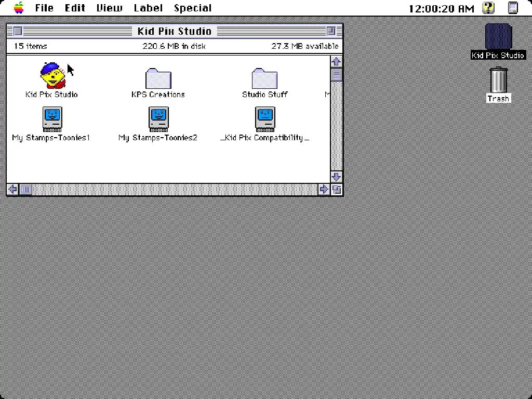This screenshot has height=399, width=532.
Task: Click the Kid Pix Studio window title bar
Action: pyautogui.click(x=175, y=31)
